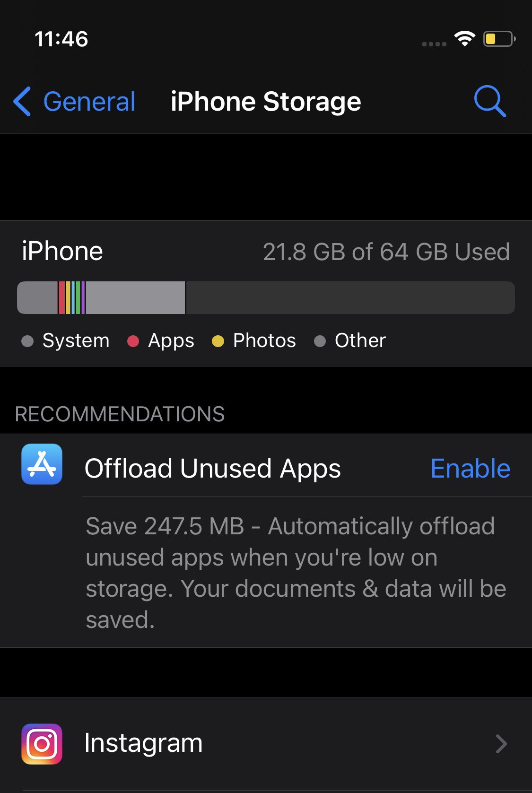
Task: Tap the Wi-Fi status icon
Action: (464, 39)
